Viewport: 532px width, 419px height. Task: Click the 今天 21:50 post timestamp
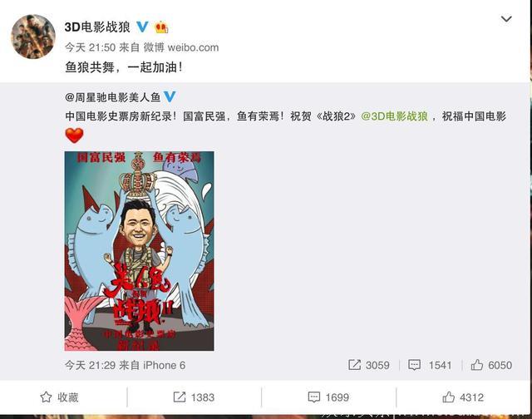click(x=91, y=47)
